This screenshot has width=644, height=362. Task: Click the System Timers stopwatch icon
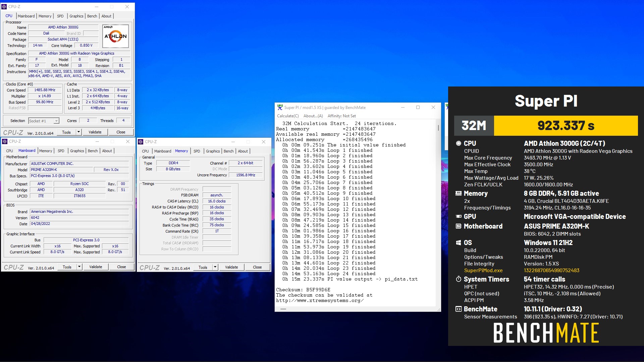point(459,279)
